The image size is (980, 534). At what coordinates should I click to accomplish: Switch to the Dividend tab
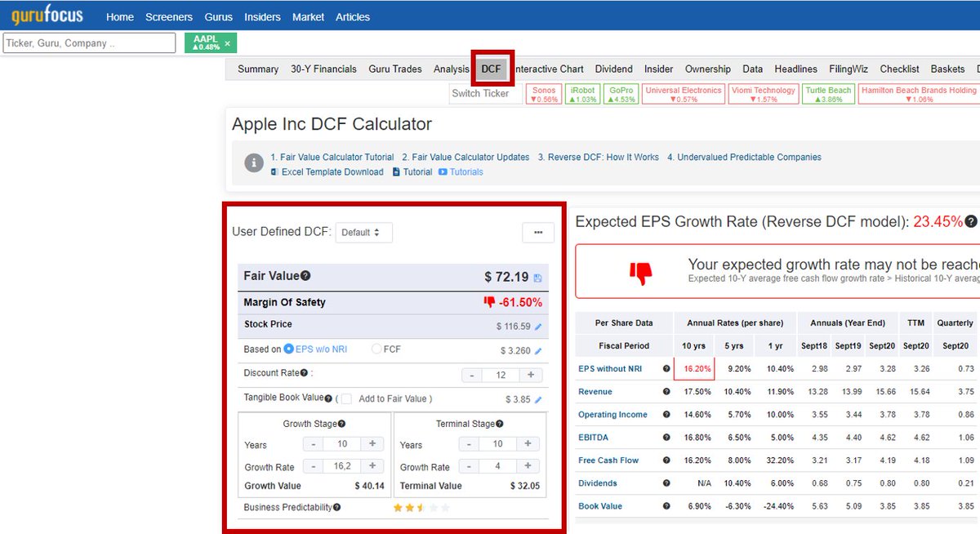coord(613,69)
